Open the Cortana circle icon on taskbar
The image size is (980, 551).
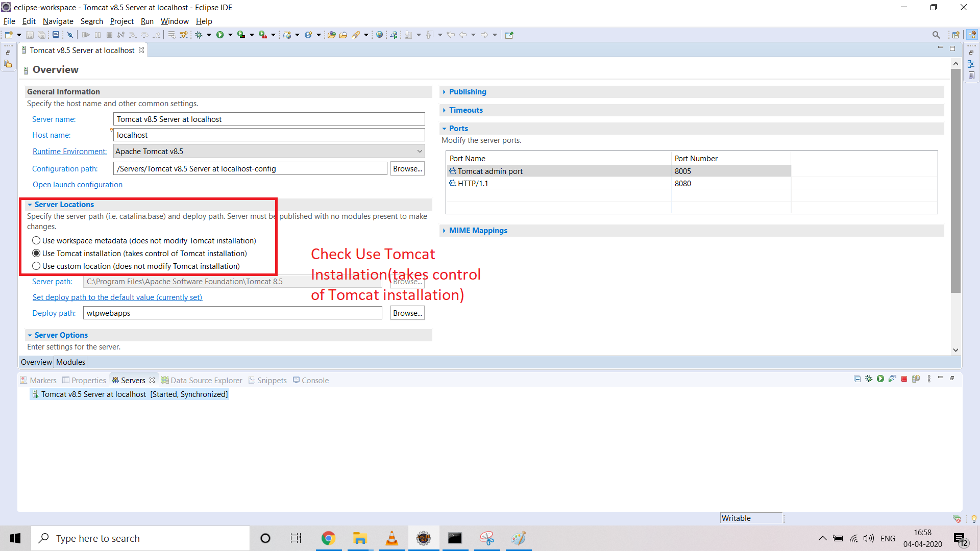click(x=265, y=538)
